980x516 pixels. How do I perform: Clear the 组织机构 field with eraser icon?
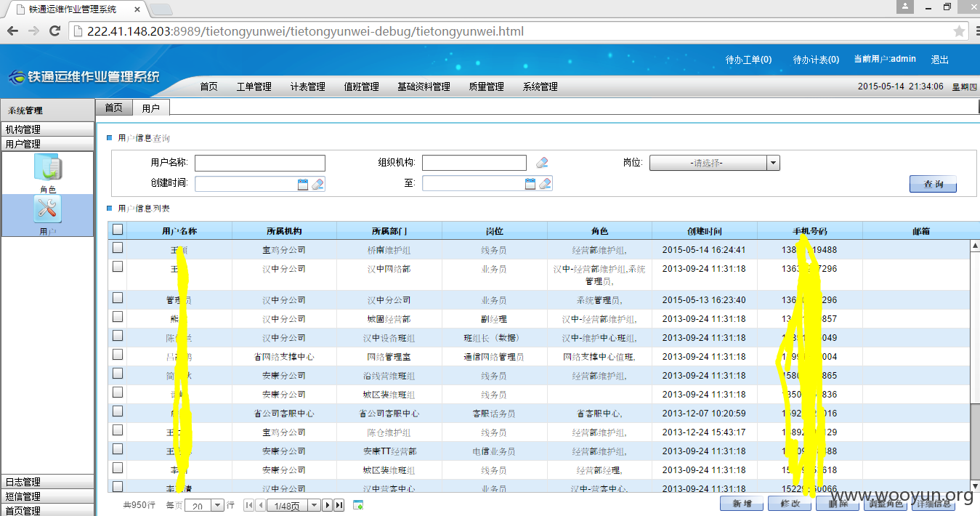542,163
